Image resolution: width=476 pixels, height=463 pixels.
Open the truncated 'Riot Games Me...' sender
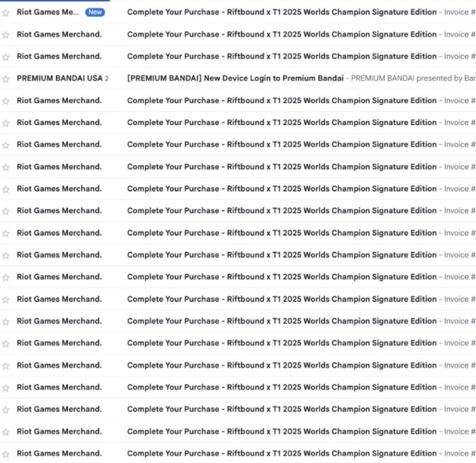(48, 12)
